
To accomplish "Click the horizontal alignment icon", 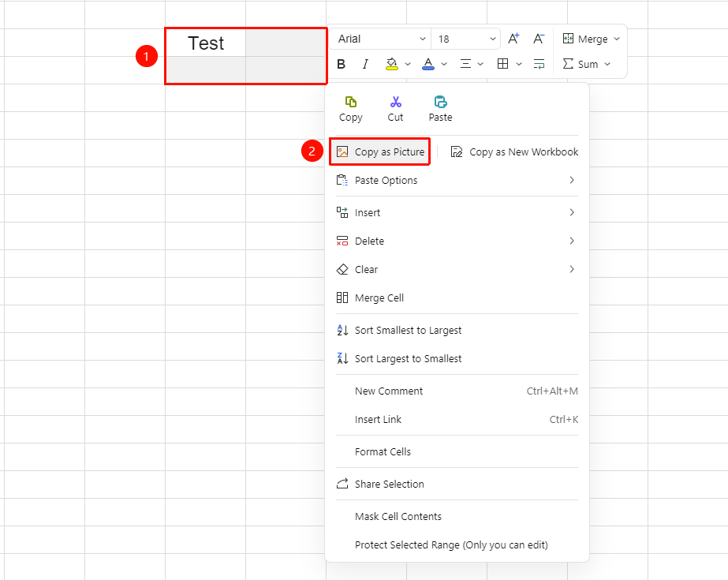I will (x=465, y=64).
